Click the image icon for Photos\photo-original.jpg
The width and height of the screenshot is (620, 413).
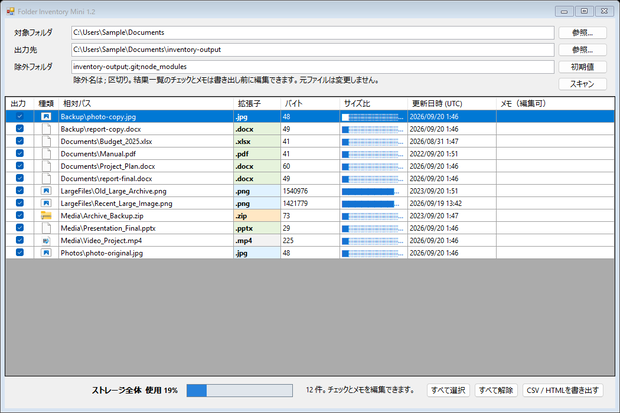[x=46, y=253]
